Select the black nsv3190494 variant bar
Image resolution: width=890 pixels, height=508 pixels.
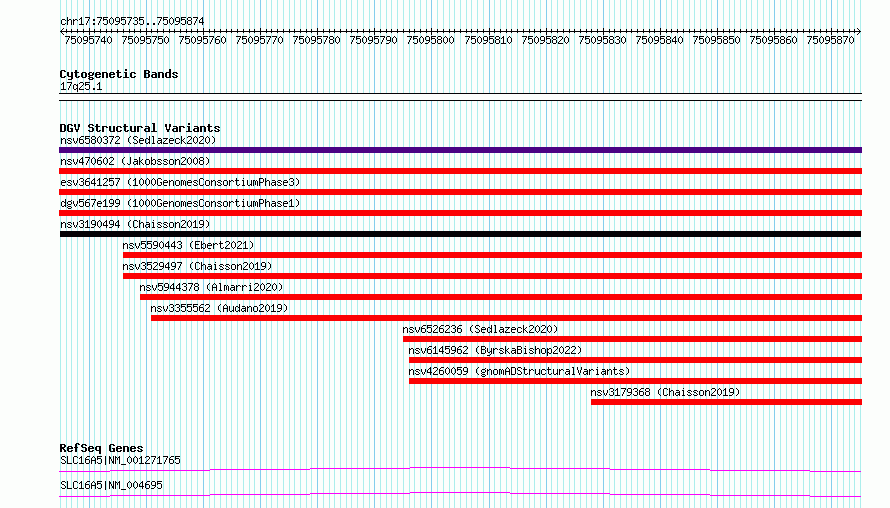pos(460,234)
